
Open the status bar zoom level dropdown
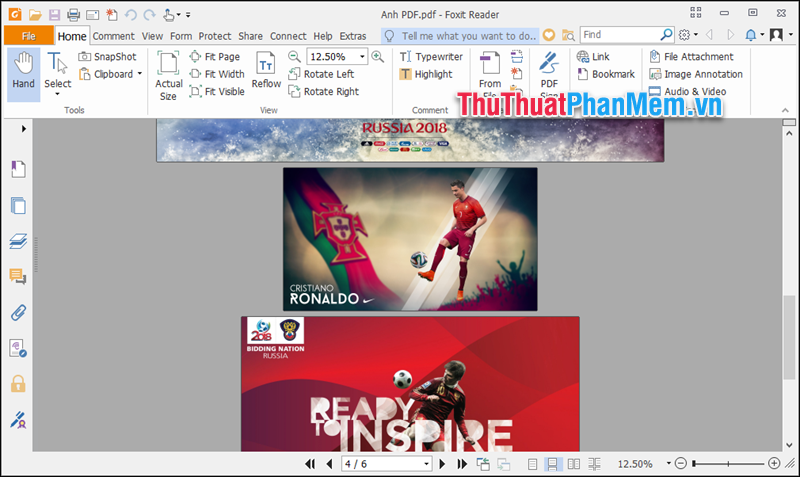[x=668, y=464]
